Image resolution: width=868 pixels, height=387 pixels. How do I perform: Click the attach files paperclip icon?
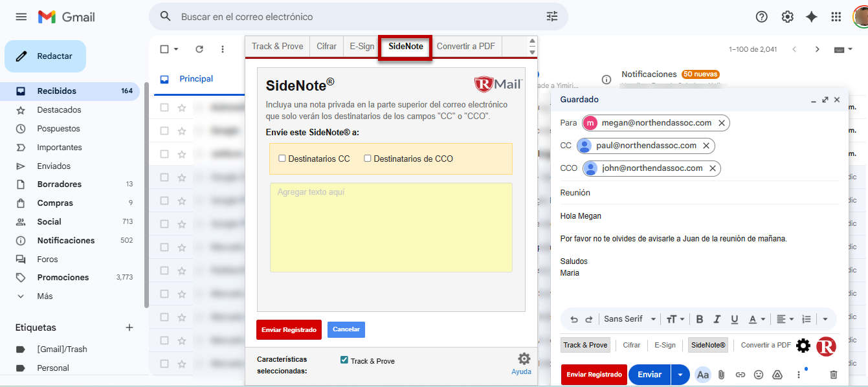coord(721,375)
